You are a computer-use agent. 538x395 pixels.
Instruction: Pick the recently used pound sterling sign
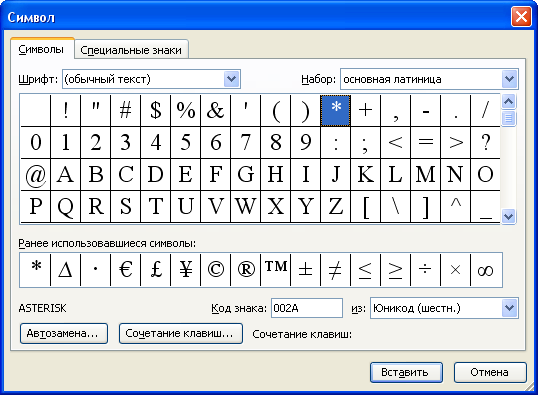pyautogui.click(x=155, y=270)
